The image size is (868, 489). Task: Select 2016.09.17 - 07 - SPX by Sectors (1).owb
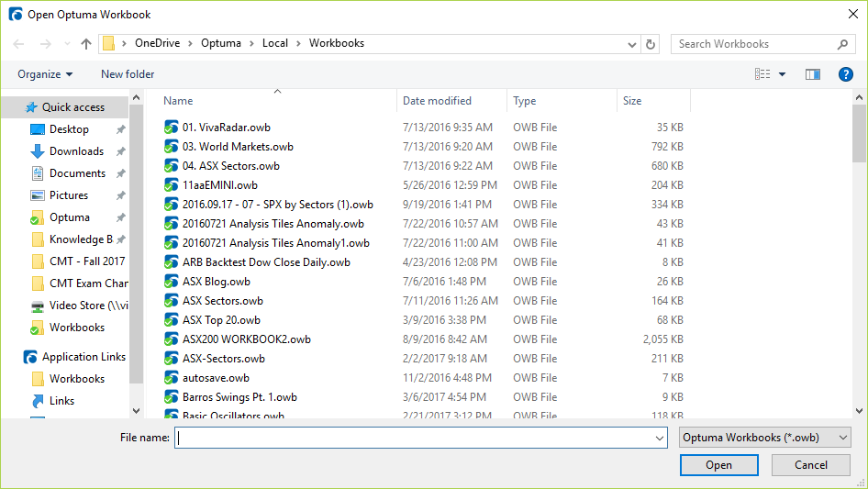coord(278,205)
